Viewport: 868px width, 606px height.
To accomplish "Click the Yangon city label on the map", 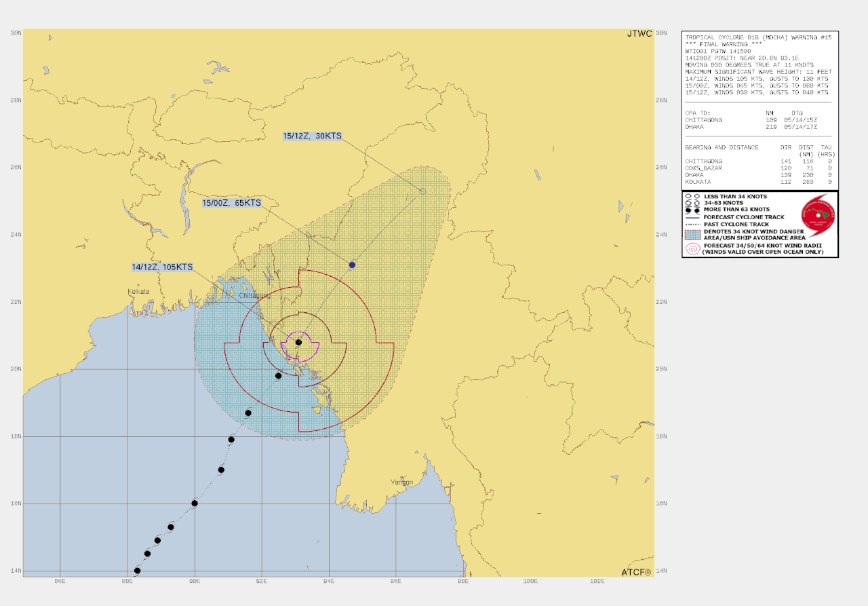I will (x=401, y=482).
